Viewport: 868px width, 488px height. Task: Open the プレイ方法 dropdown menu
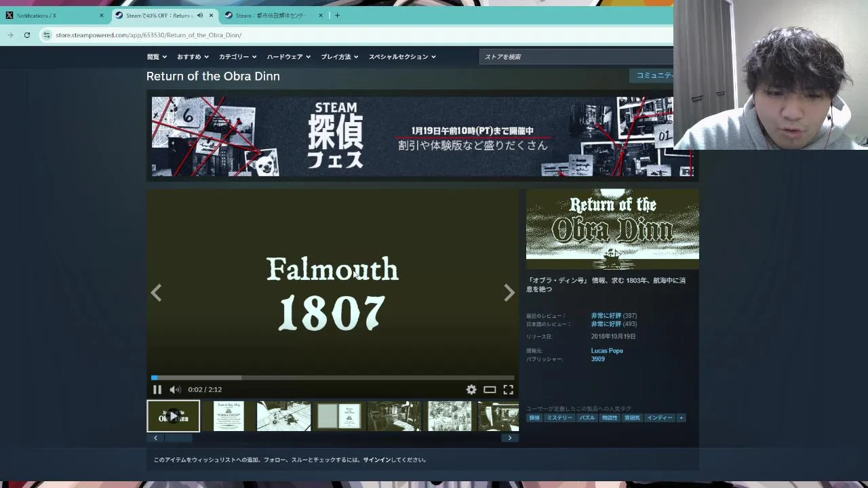pyautogui.click(x=339, y=57)
